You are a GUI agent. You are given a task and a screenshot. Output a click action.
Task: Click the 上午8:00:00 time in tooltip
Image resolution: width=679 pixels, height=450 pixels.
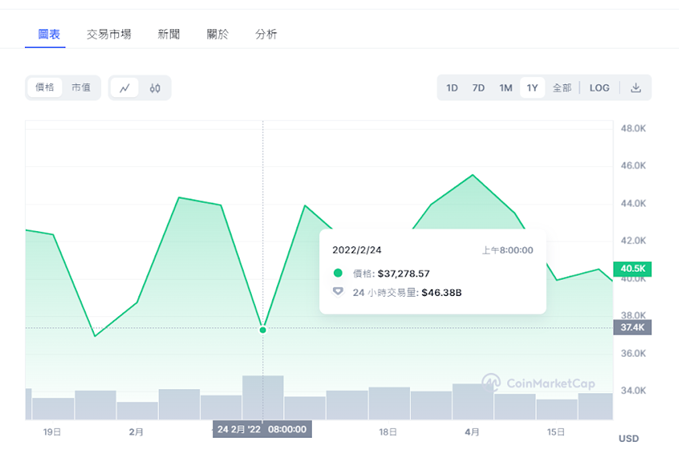508,250
